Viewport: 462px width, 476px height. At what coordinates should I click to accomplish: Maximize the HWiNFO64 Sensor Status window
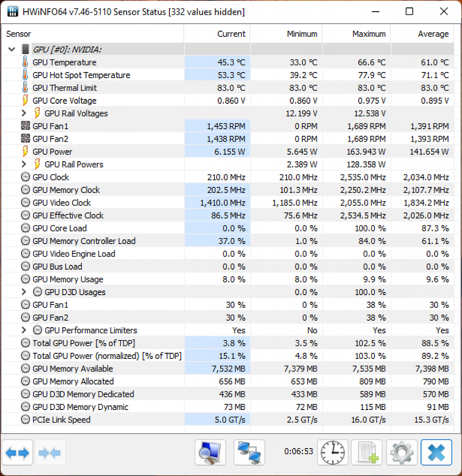pyautogui.click(x=409, y=12)
